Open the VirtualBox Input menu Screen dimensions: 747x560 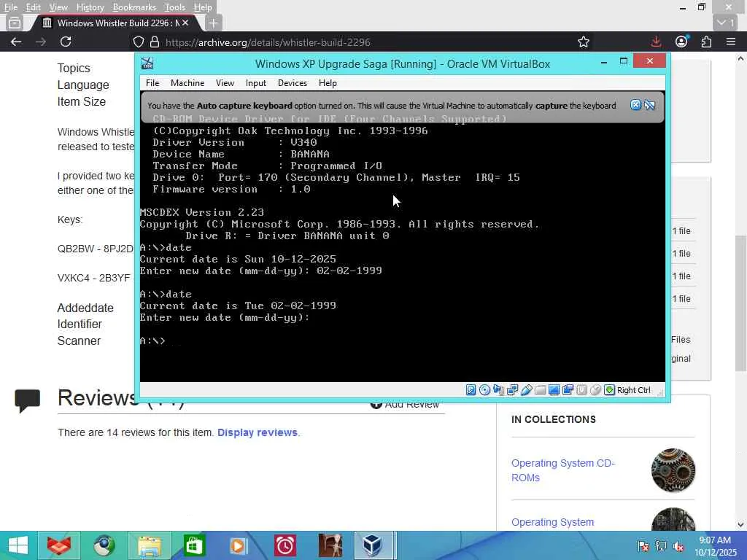tap(256, 83)
